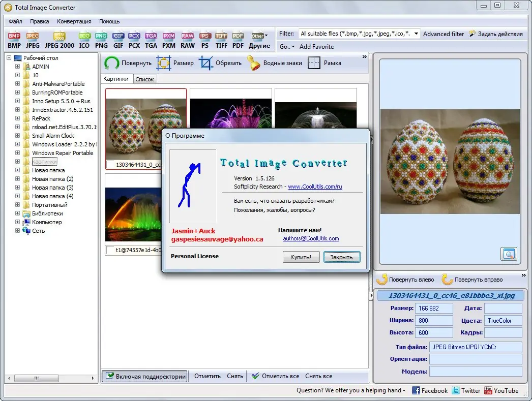
Task: Expand the ADMIN folder node
Action: tap(17, 67)
